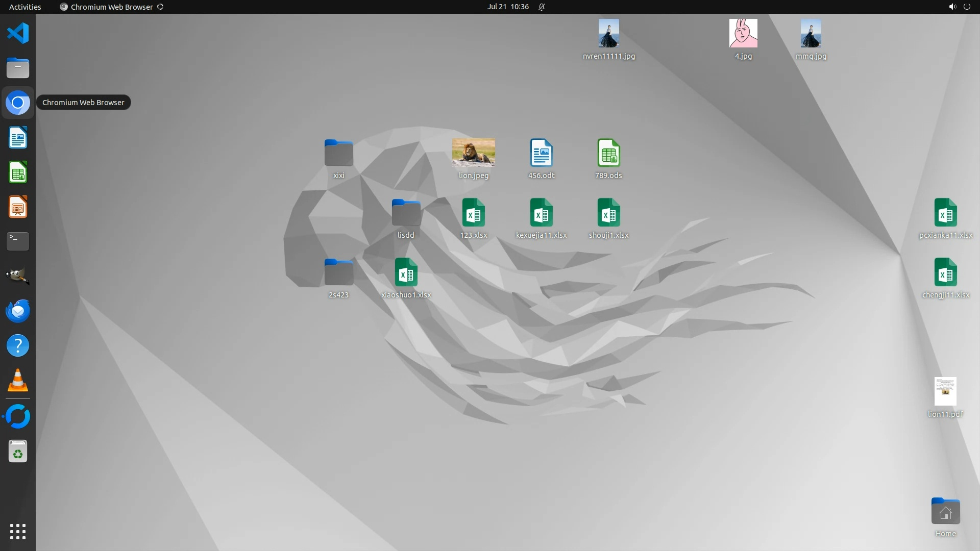
Task: Open LibreOffice Writer in the dock
Action: [x=18, y=138]
